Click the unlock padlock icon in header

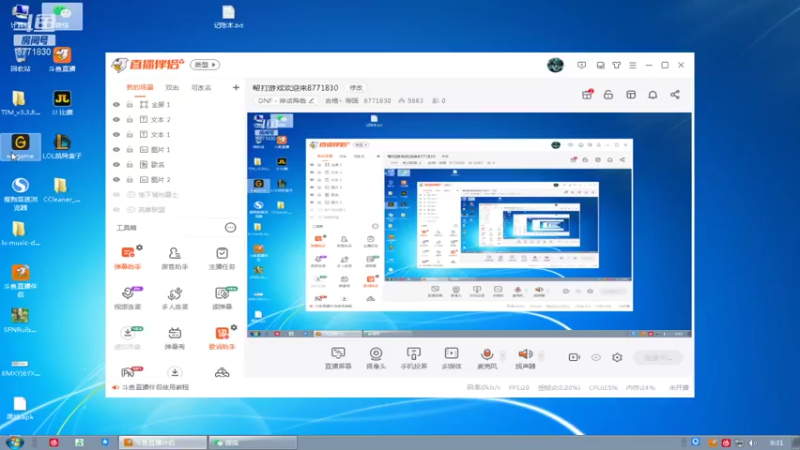pos(608,94)
